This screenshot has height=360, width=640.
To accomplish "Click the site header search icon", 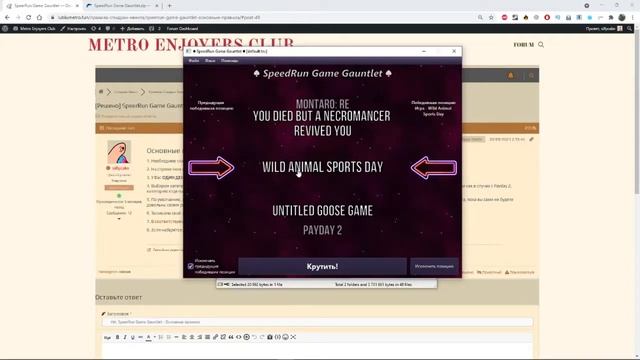I will 541,44.
